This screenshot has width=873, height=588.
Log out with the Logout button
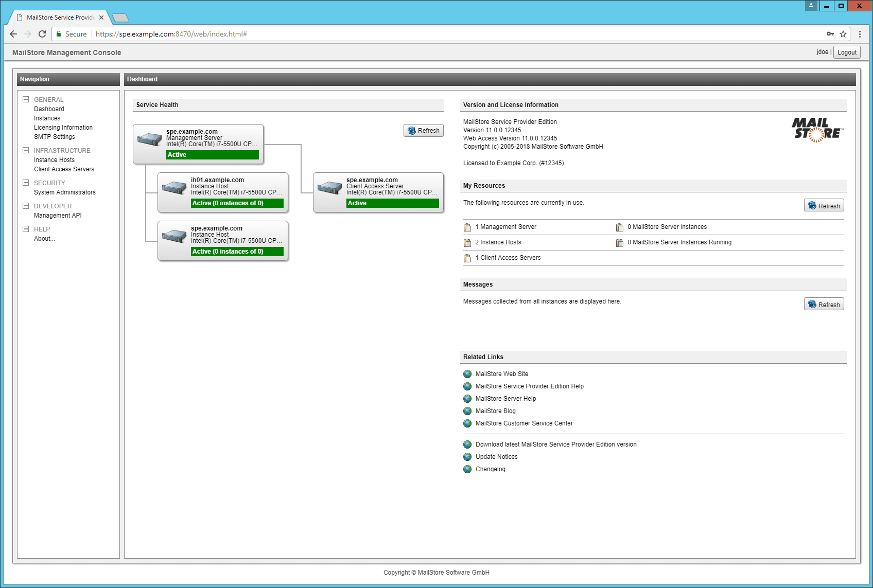click(x=847, y=52)
